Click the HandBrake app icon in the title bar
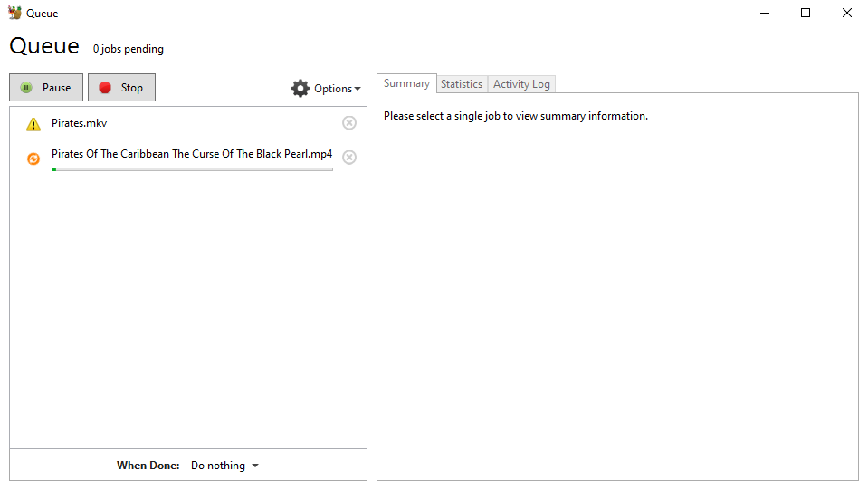This screenshot has height=490, width=868. 15,13
